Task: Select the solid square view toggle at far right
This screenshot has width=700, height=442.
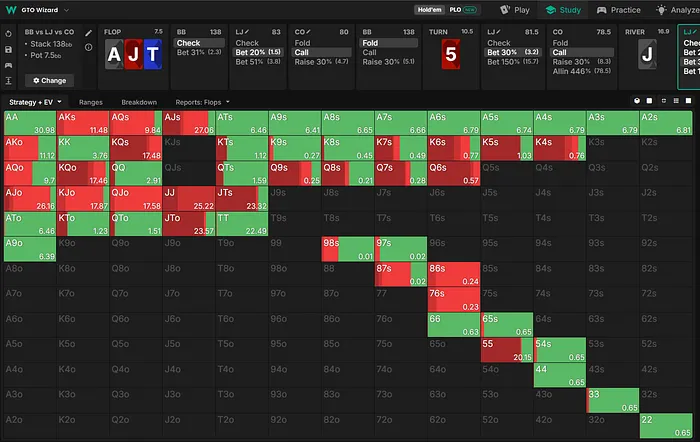Action: point(688,101)
